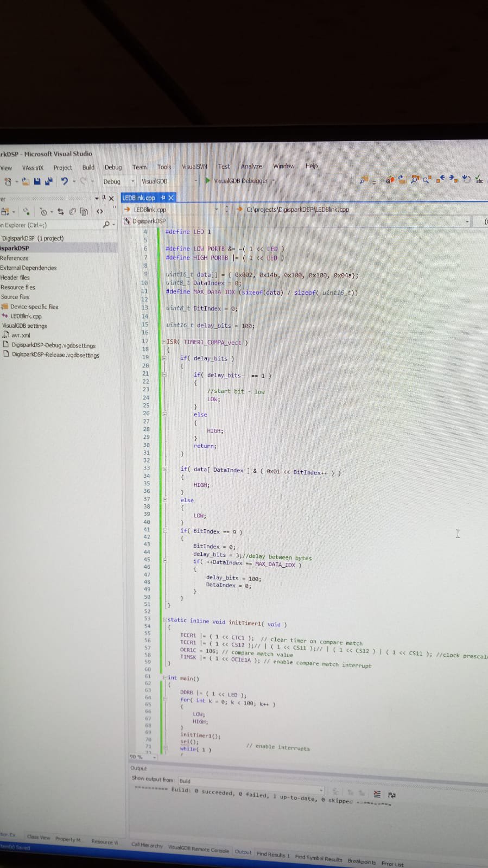Open the Window menu

[x=284, y=166]
